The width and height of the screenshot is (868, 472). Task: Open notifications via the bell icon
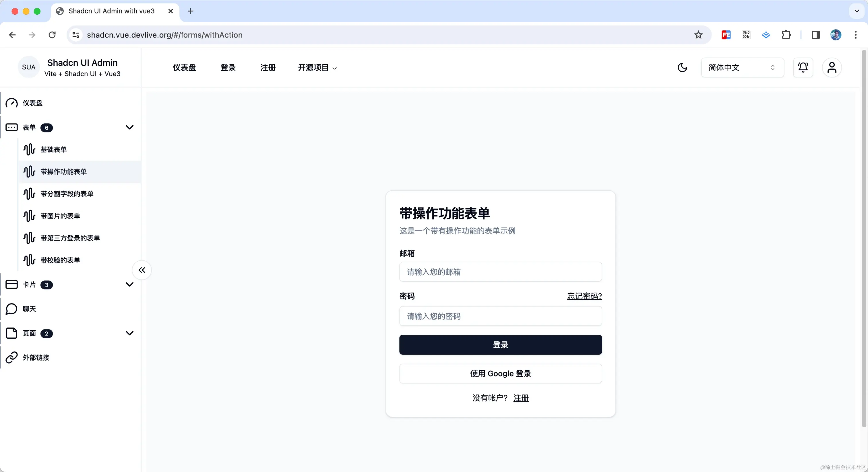803,67
